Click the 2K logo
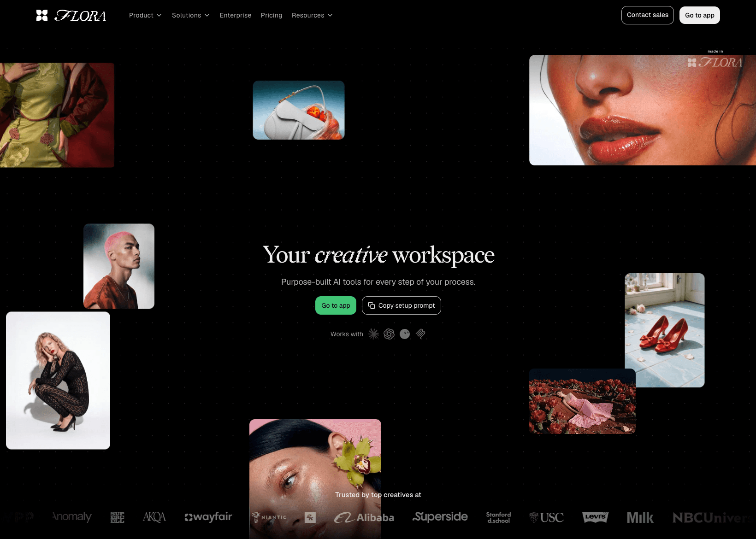The height and width of the screenshot is (539, 756). 310,517
